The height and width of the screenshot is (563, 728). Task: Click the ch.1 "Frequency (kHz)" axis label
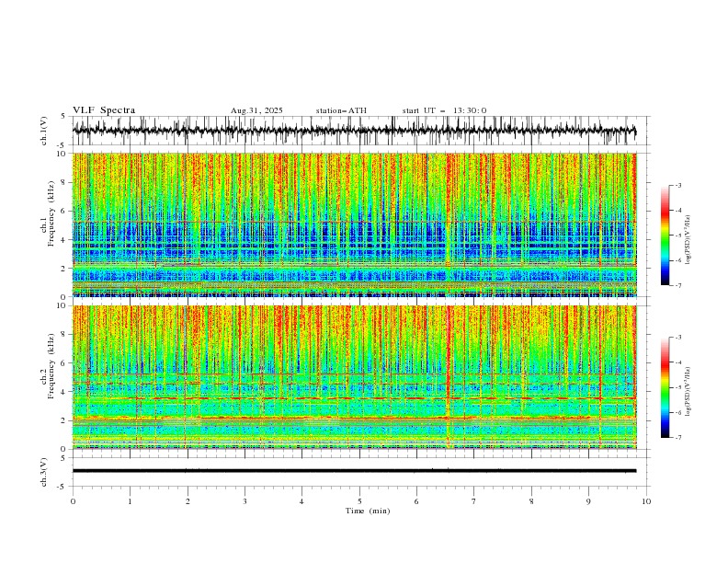[51, 214]
